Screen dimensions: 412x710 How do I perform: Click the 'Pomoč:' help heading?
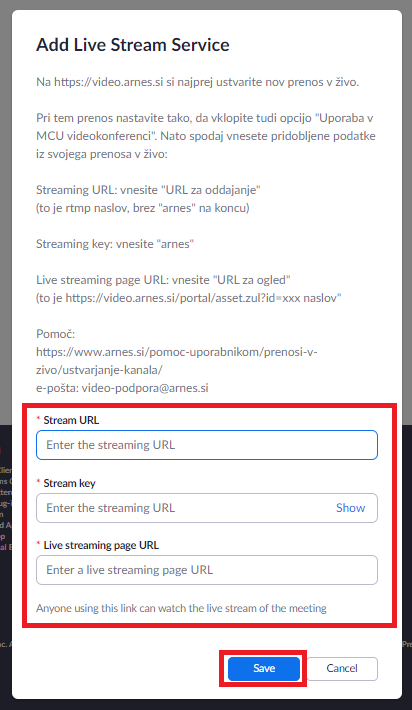(56, 334)
